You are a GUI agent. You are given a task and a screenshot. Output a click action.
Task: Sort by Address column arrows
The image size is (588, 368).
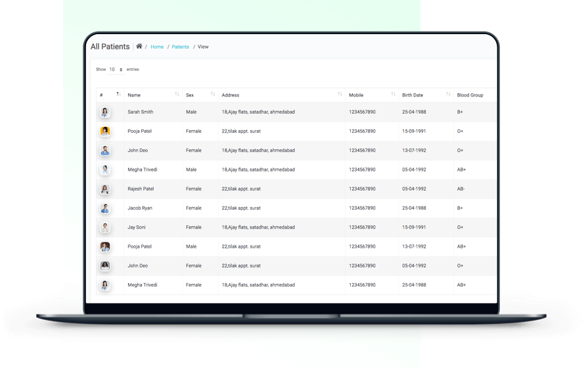(340, 95)
